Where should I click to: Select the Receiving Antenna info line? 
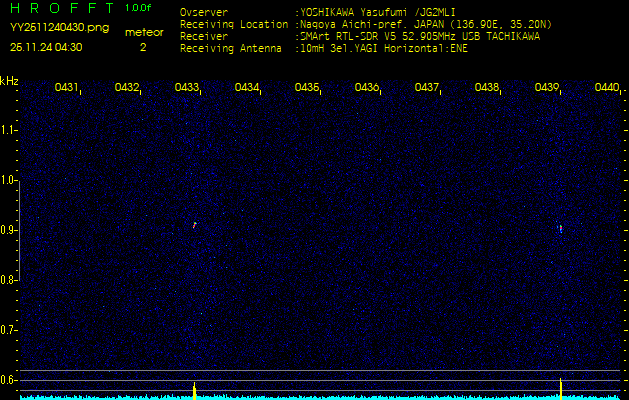tap(324, 47)
